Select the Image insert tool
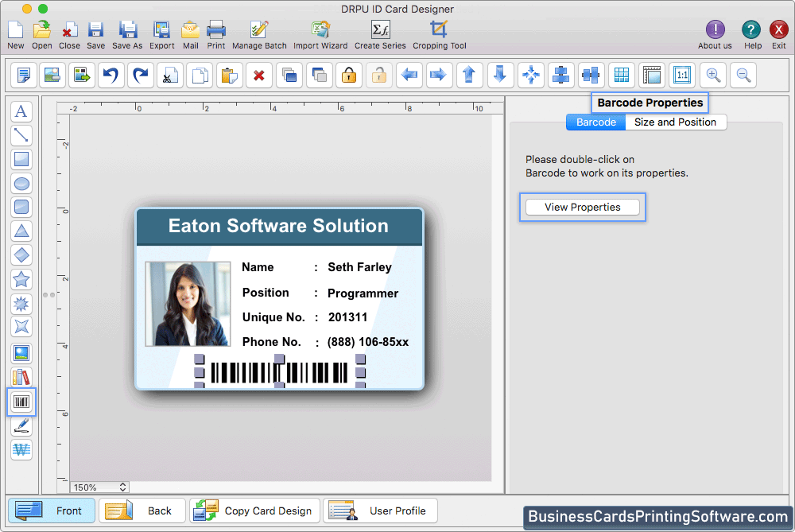The width and height of the screenshot is (795, 532). coord(21,353)
